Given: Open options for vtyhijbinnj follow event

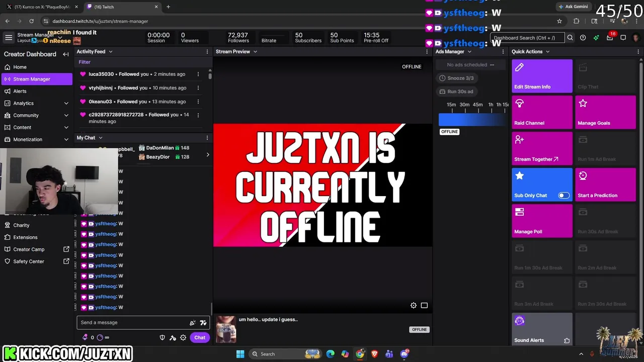Looking at the screenshot, I should tap(198, 88).
